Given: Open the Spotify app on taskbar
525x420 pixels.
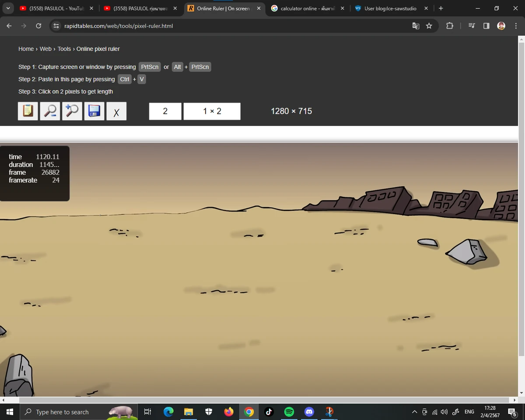Looking at the screenshot, I should (x=289, y=412).
